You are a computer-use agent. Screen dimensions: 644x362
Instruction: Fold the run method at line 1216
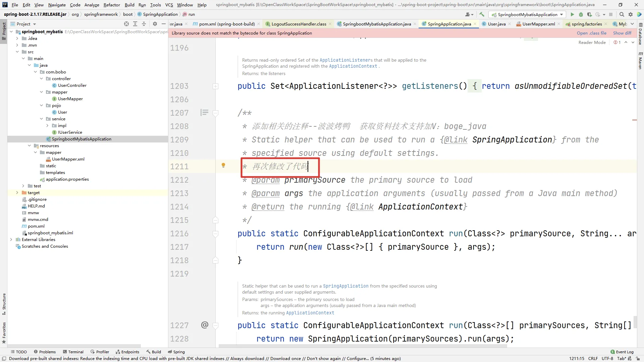(216, 234)
